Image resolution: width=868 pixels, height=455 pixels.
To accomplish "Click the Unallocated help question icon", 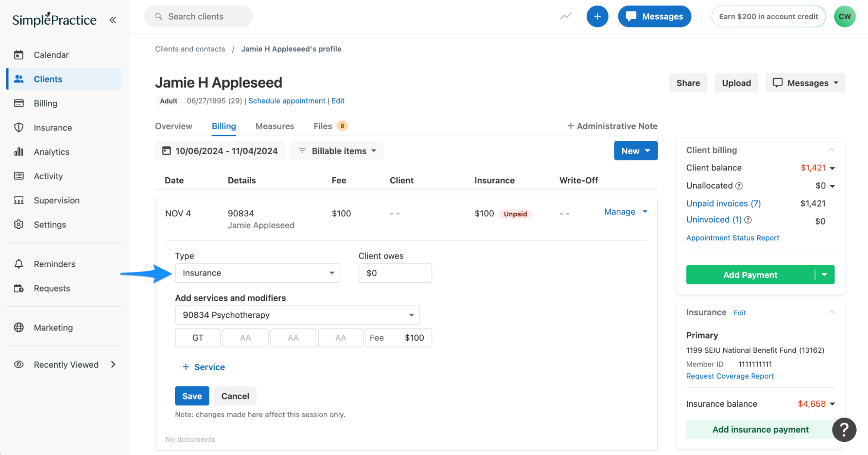I will pos(739,186).
